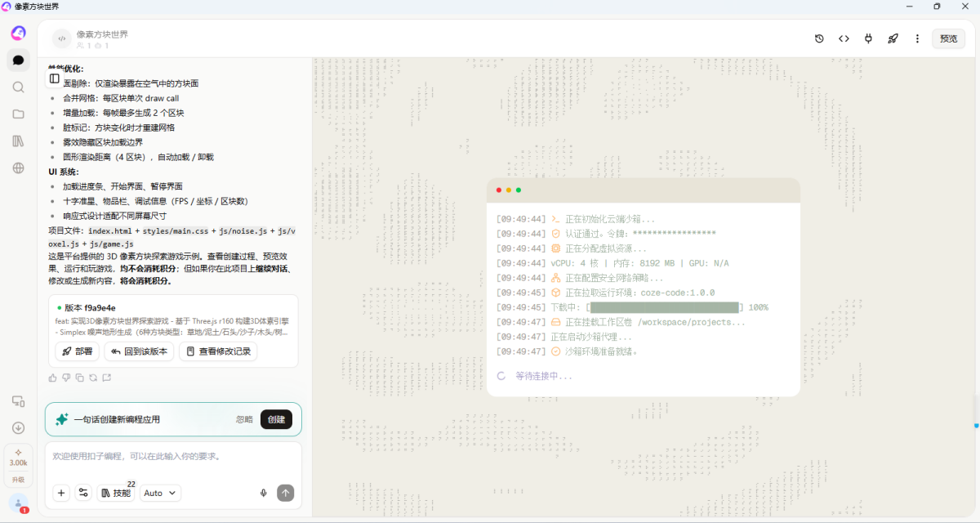
Task: Open the three-dot more options menu
Action: pos(917,38)
